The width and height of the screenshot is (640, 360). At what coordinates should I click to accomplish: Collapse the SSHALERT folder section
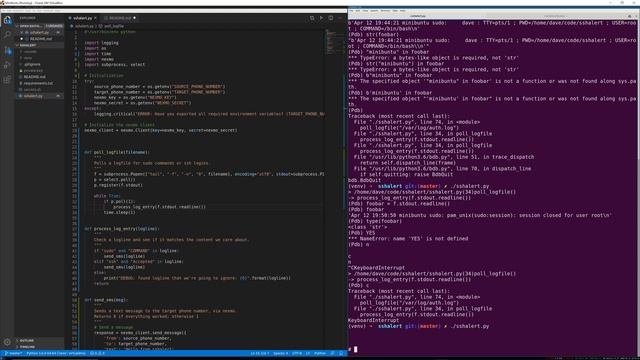pyautogui.click(x=39, y=45)
